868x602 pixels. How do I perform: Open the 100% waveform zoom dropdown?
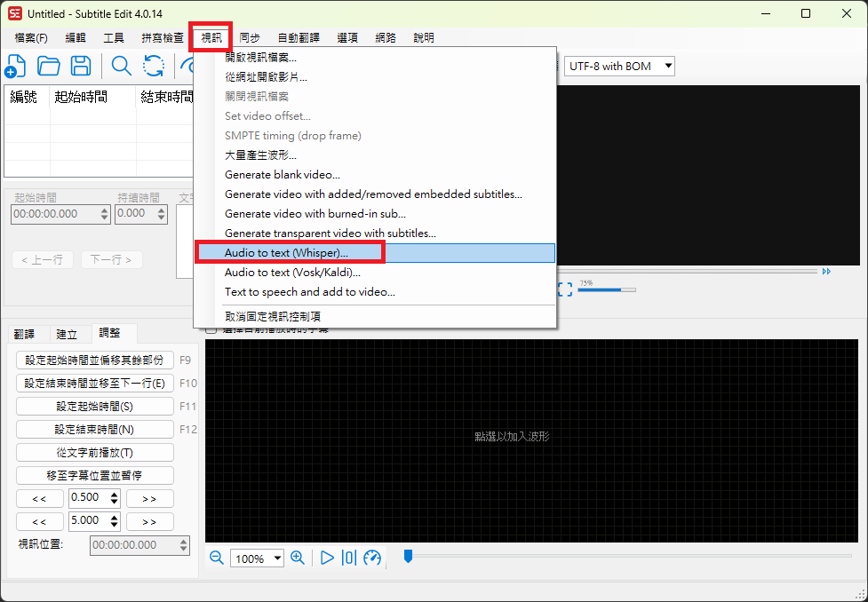[257, 558]
